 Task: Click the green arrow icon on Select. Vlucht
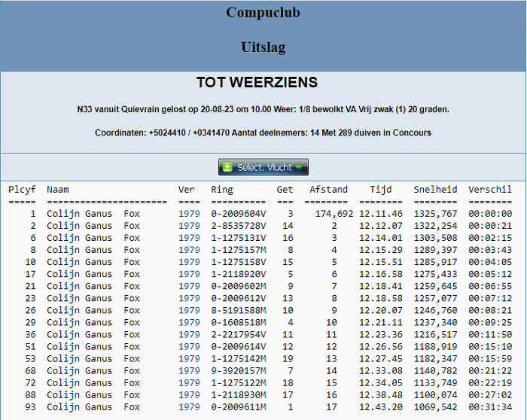(299, 166)
